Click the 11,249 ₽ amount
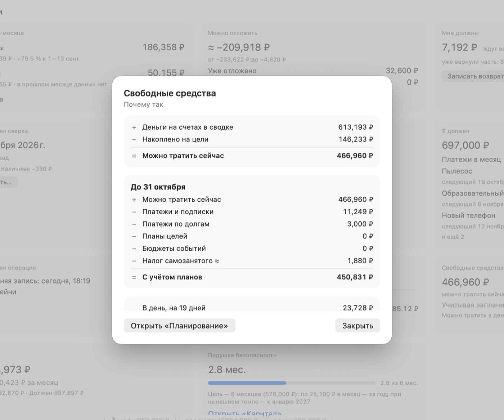This screenshot has width=504, height=420. point(358,212)
